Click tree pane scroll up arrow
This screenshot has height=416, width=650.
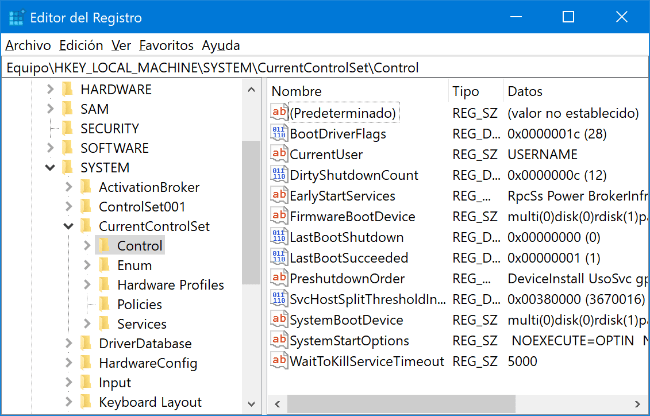click(251, 89)
